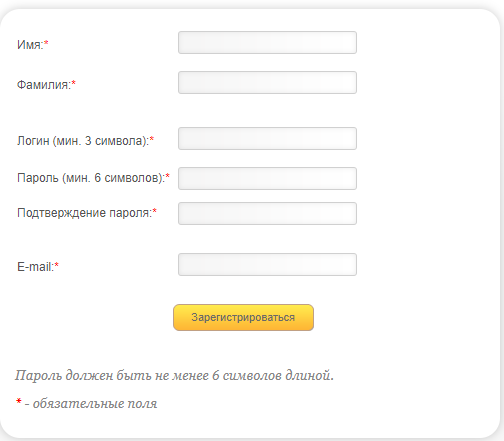The image size is (504, 441).
Task: Click the Подтверждение пароля label
Action: 85,213
